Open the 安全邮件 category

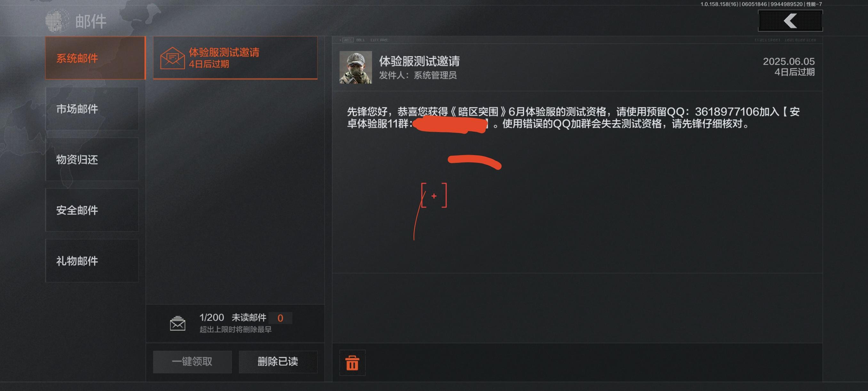(x=92, y=210)
